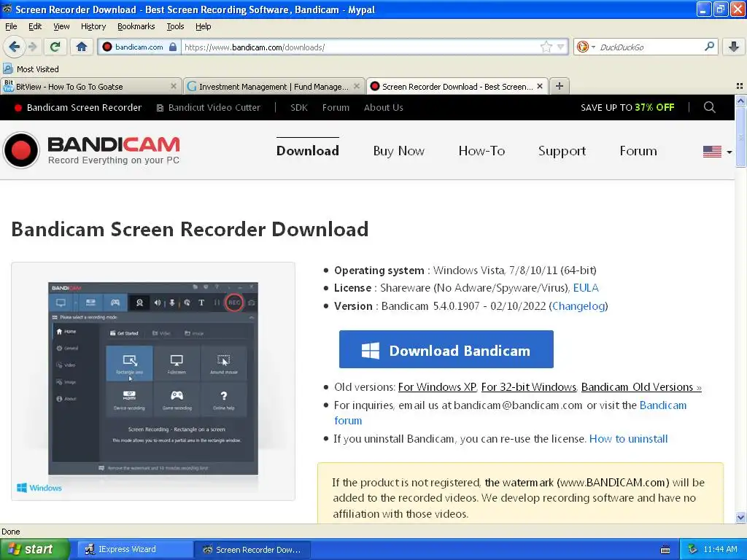
Task: Open the Changelog link
Action: pyautogui.click(x=578, y=306)
